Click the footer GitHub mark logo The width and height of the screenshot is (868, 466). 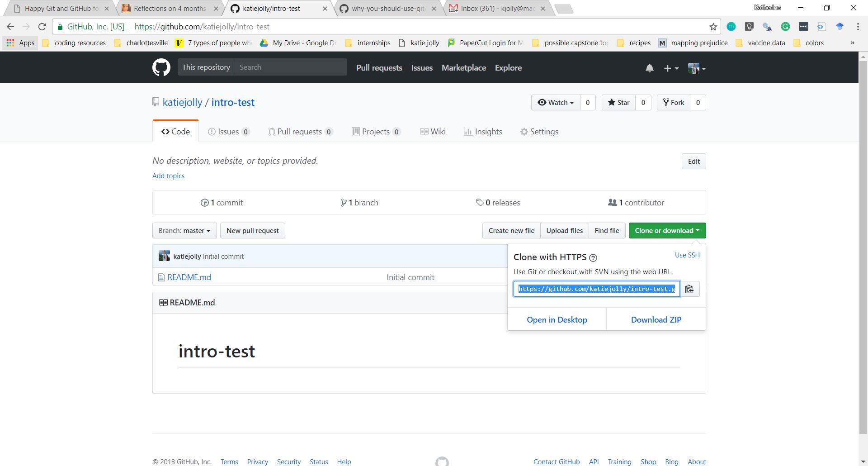442,461
